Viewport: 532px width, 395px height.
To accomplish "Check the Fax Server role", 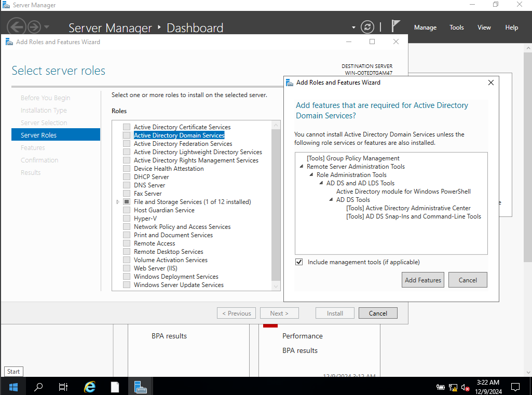I will (127, 194).
